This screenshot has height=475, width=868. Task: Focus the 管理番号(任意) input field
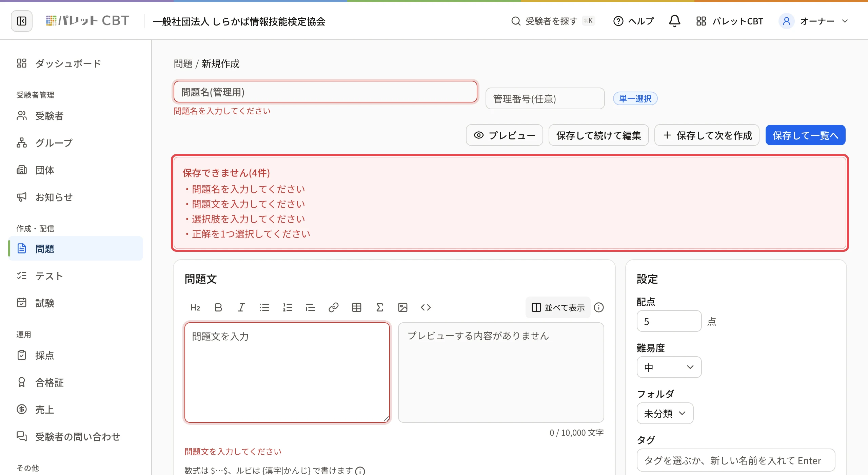[x=545, y=98]
